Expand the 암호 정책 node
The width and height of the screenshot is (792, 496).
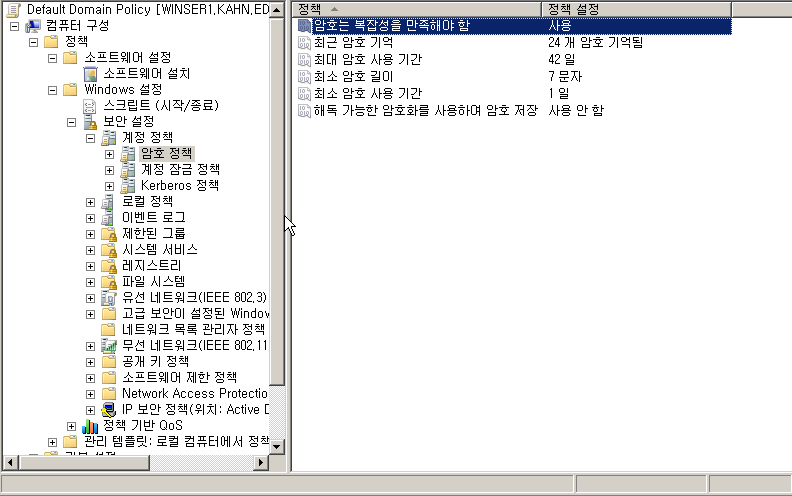pos(110,155)
